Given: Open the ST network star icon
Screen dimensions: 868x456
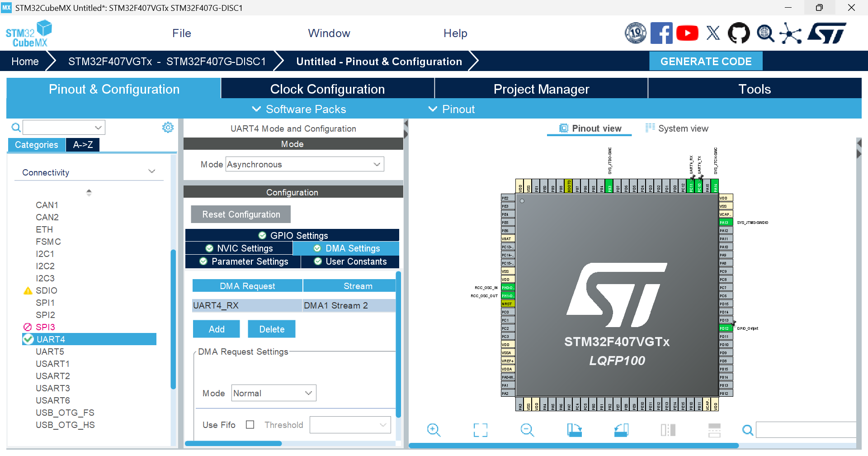Looking at the screenshot, I should pos(791,33).
